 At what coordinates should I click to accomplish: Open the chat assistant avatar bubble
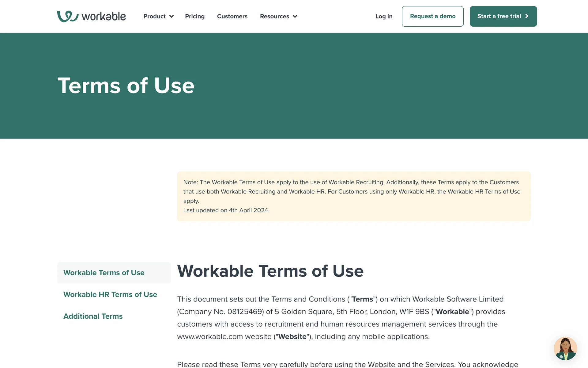pyautogui.click(x=565, y=349)
